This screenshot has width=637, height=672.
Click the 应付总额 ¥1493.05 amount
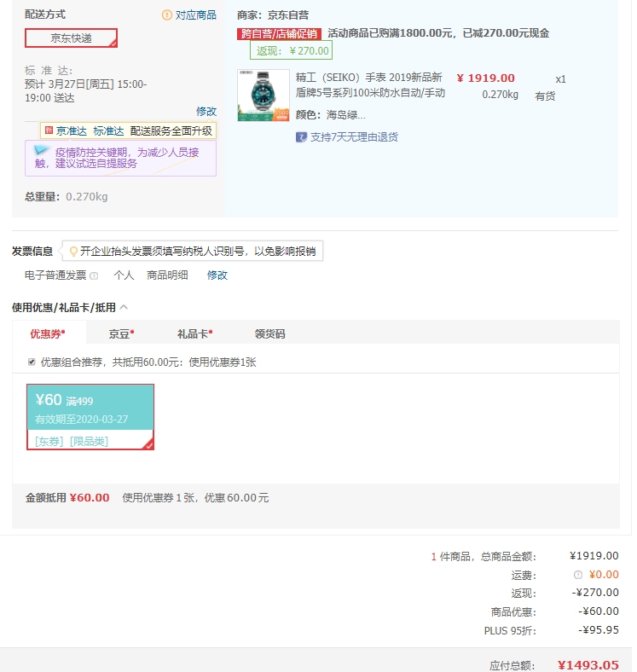pos(588,665)
